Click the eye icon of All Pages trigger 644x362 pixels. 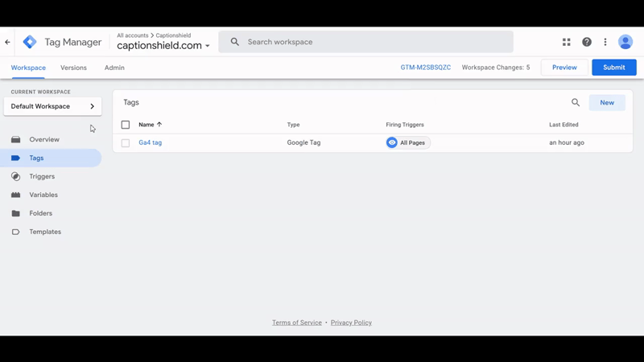[392, 143]
